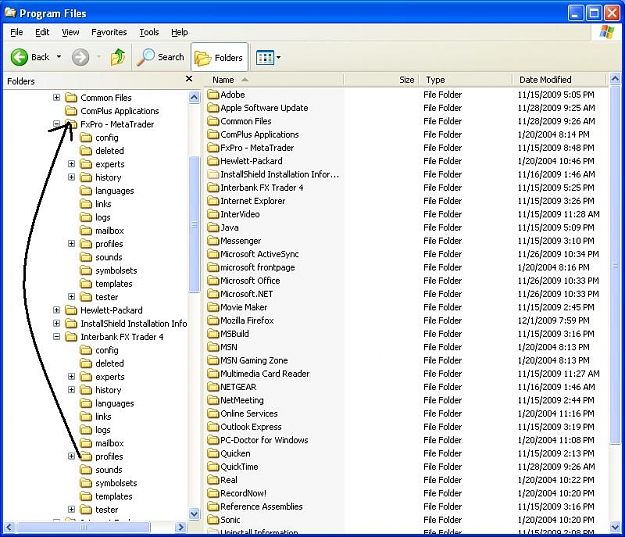Image resolution: width=625 pixels, height=537 pixels.
Task: Select the Adobe folder icon
Action: 213,94
